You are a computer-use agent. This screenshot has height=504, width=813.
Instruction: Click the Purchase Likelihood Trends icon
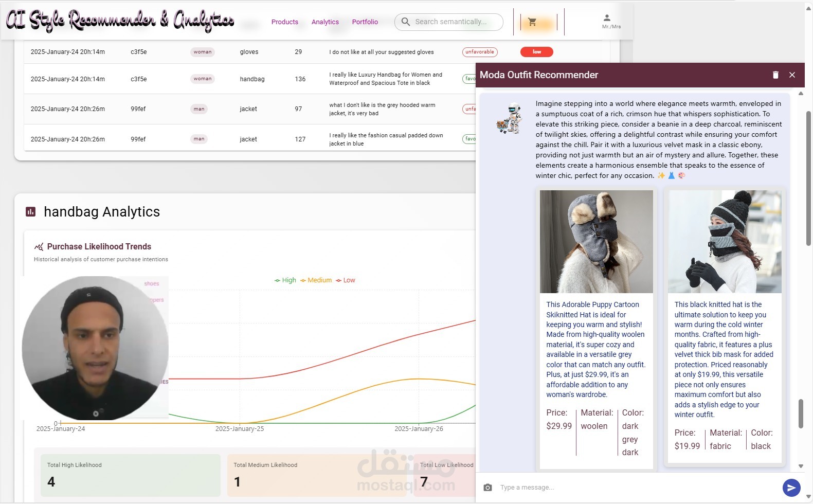coord(39,247)
